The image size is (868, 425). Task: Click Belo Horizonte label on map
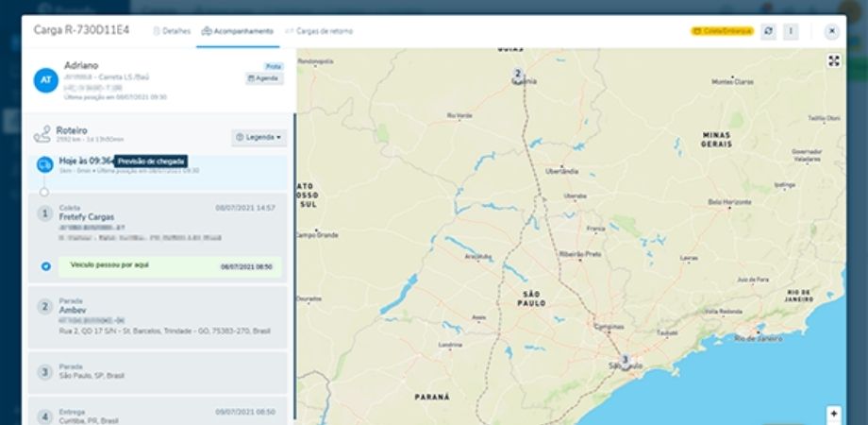(x=729, y=202)
